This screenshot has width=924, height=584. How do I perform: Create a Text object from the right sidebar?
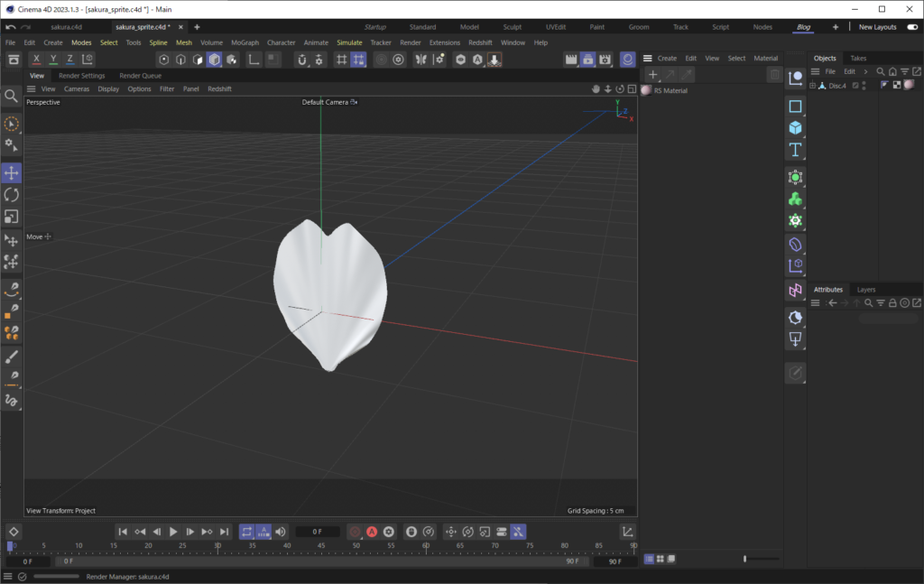pyautogui.click(x=795, y=150)
